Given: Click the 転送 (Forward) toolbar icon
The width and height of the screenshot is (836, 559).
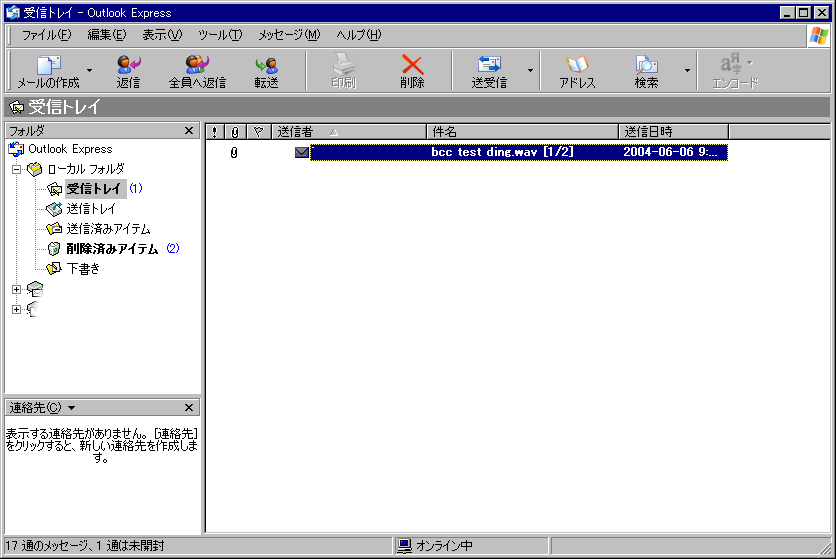Looking at the screenshot, I should pyautogui.click(x=267, y=66).
